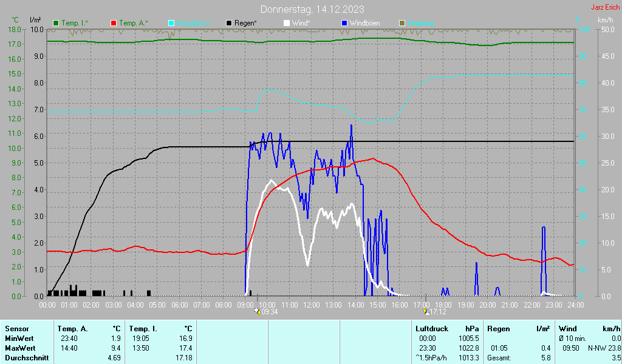Click the Jarz Erich label
The height and width of the screenshot is (364, 622).
click(605, 8)
